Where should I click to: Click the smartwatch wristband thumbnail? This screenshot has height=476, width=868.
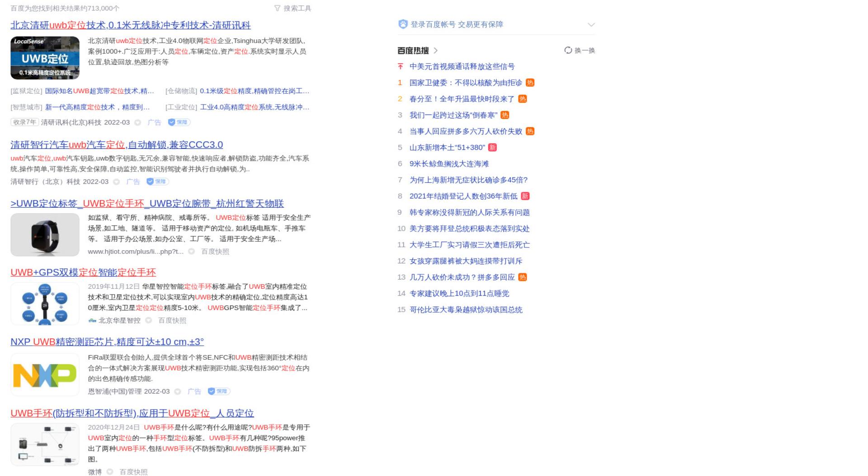pyautogui.click(x=45, y=235)
